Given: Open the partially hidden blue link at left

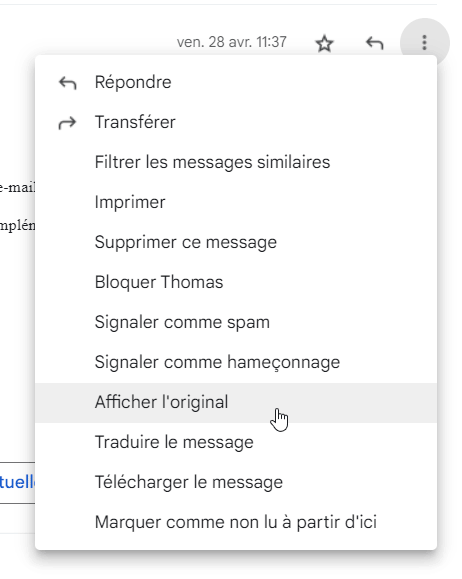Looking at the screenshot, I should [x=17, y=482].
